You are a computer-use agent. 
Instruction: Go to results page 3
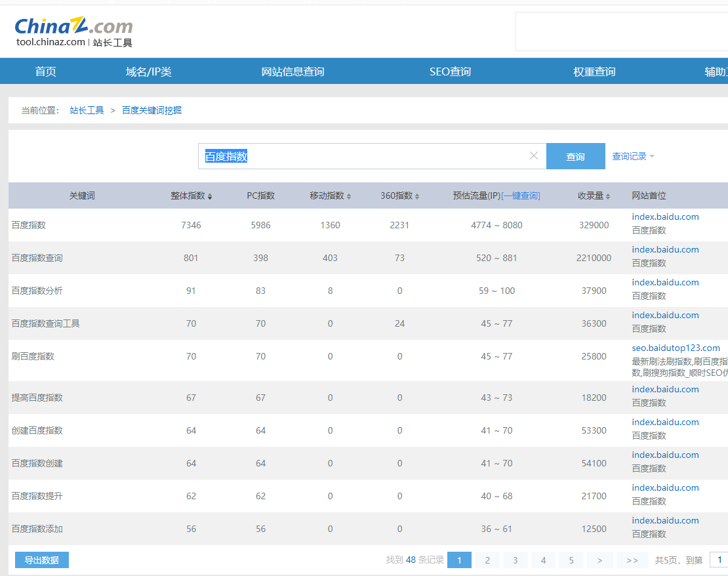516,560
